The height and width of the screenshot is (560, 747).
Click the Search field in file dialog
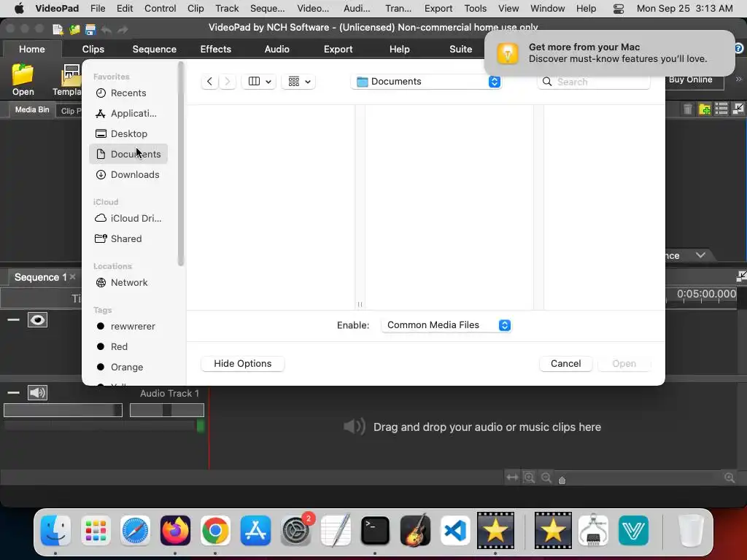click(594, 82)
